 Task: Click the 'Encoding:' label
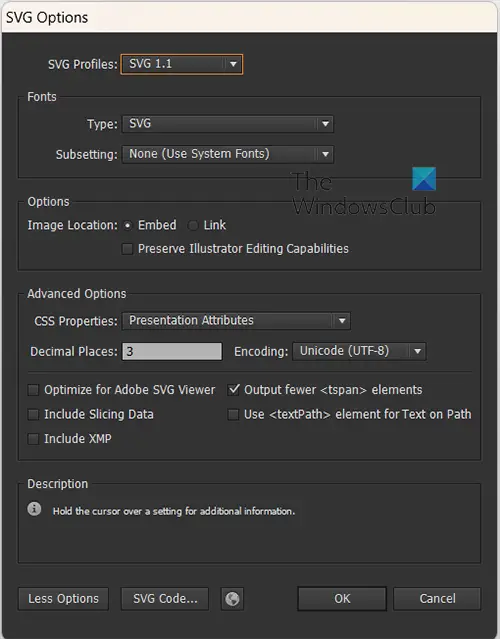click(261, 352)
